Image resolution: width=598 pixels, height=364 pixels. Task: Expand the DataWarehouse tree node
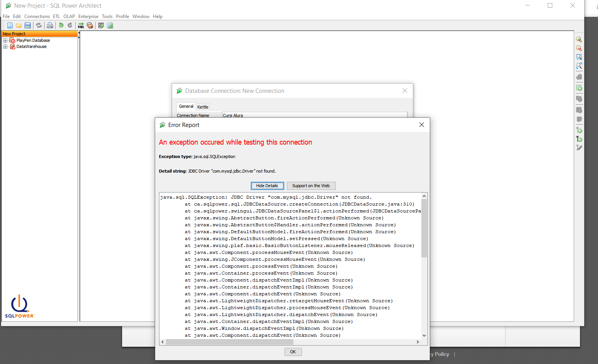click(x=5, y=46)
